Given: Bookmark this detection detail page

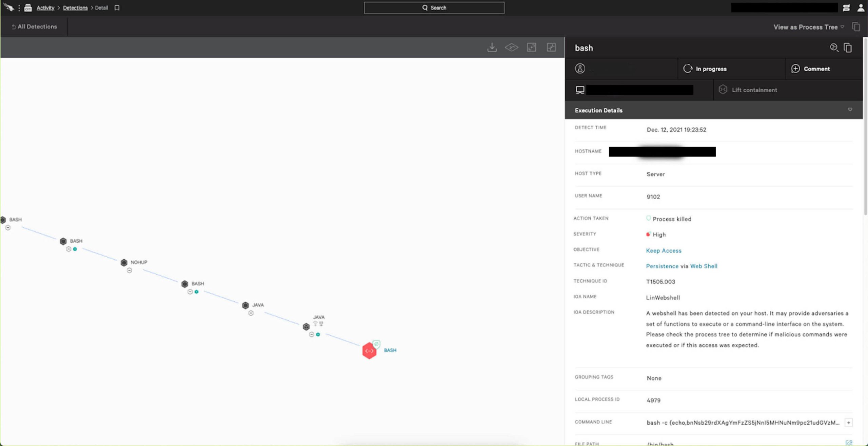Looking at the screenshot, I should click(x=117, y=8).
